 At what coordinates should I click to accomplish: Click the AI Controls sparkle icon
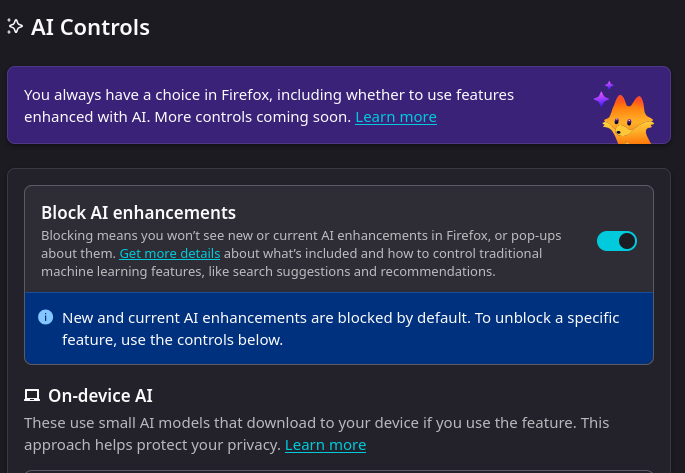15,27
